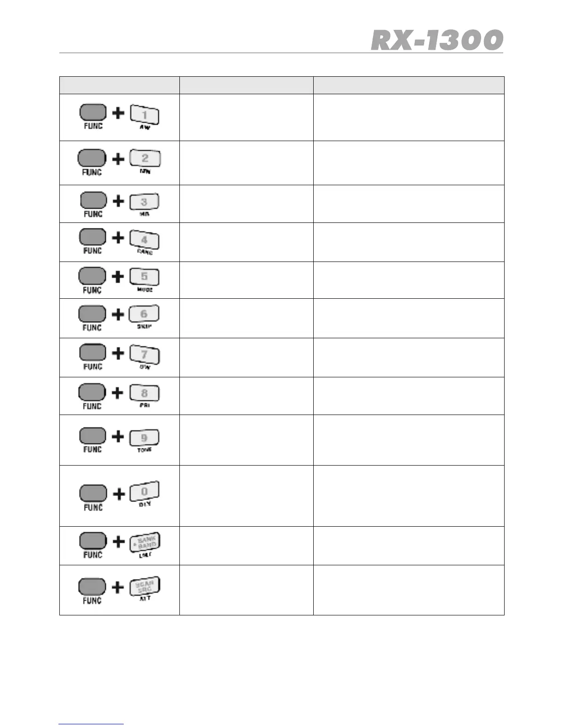
Task: Click the number 3 key icon
Action: pos(144,202)
